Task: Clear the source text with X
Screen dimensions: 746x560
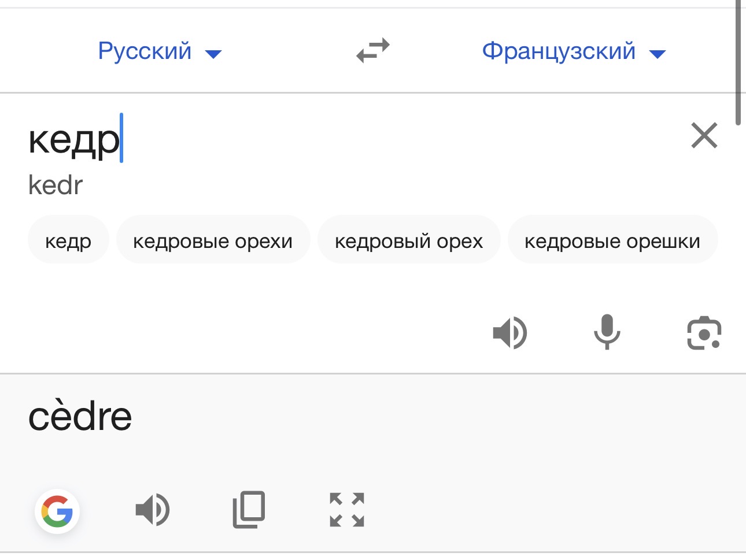Action: point(704,136)
